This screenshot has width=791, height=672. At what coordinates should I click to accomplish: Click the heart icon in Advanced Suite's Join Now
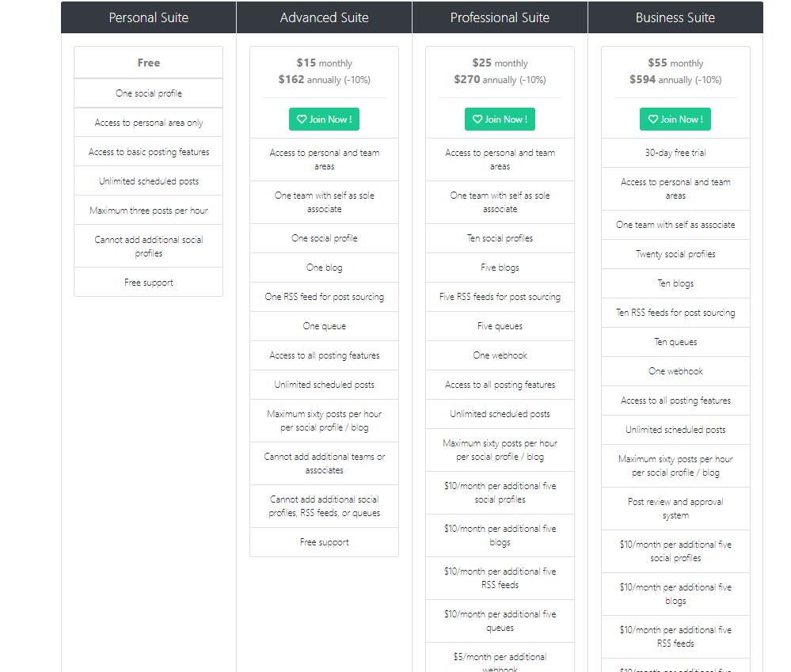[302, 120]
